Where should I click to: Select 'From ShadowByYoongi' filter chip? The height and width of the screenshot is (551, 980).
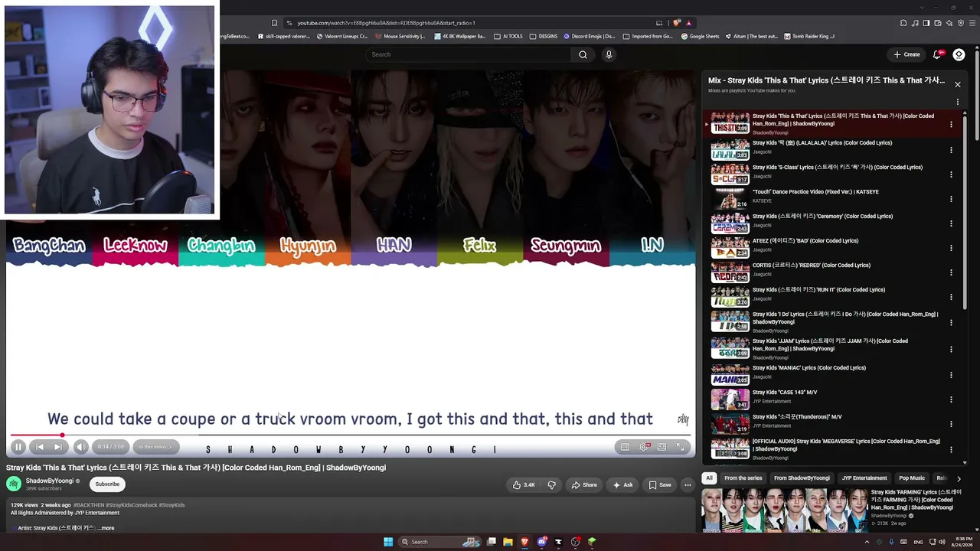point(802,478)
